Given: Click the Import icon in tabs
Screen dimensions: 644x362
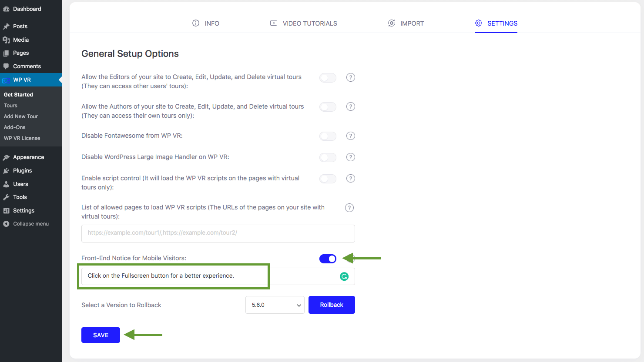Looking at the screenshot, I should [x=392, y=23].
